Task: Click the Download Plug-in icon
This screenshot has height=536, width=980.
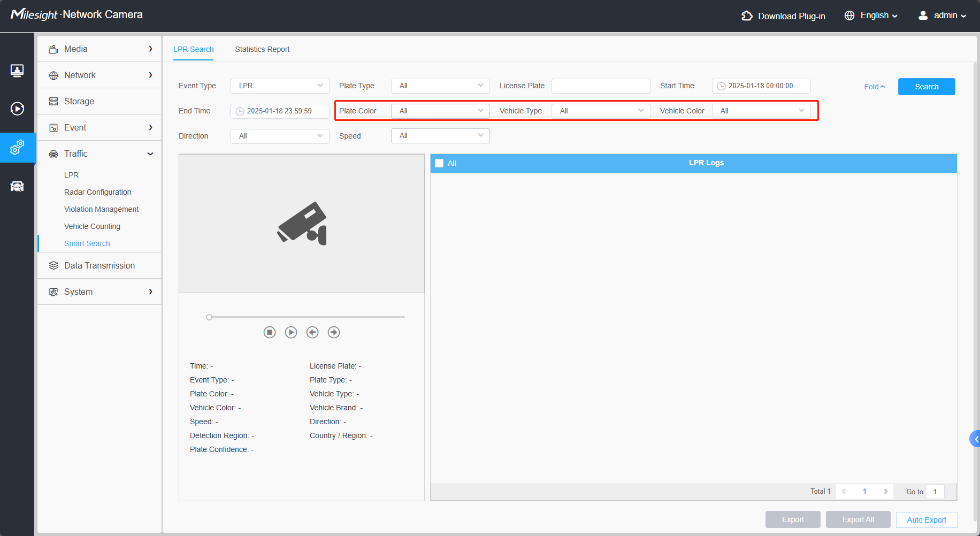Action: click(747, 16)
